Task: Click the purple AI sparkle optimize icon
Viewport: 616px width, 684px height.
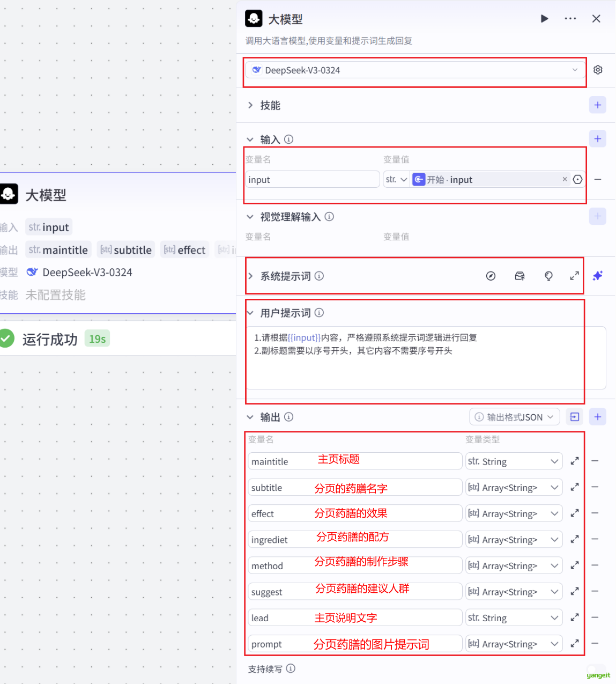Action: pos(598,276)
